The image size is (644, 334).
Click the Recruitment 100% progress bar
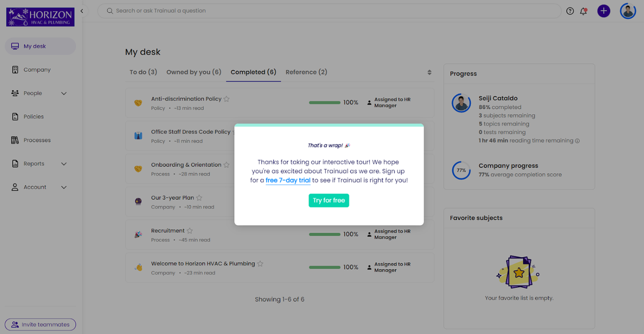click(325, 234)
